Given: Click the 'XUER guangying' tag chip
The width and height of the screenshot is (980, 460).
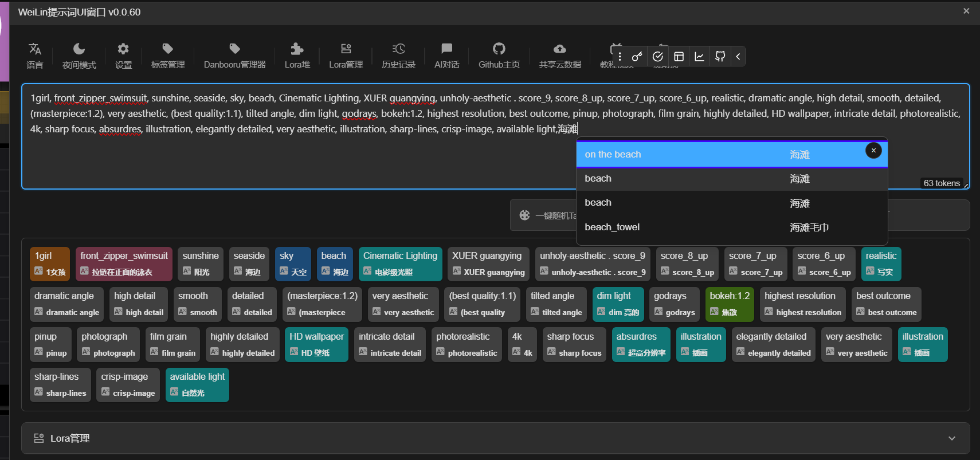Looking at the screenshot, I should click(488, 264).
